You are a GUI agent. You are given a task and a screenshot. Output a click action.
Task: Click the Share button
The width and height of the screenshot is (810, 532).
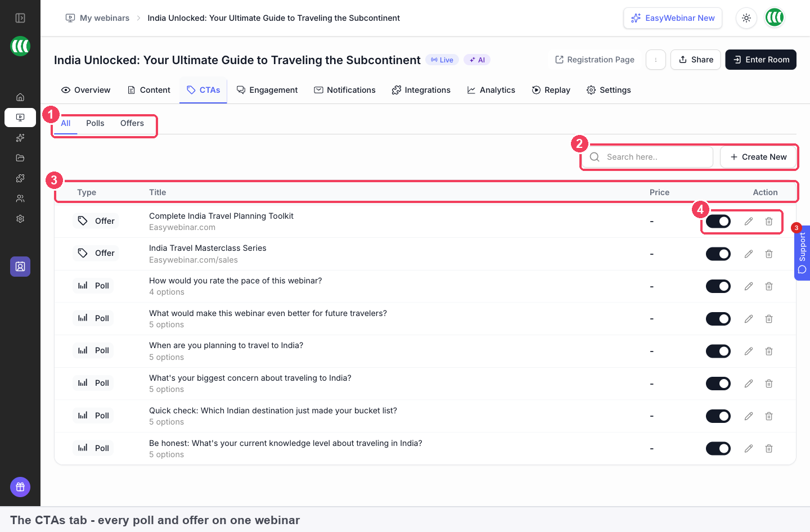pyautogui.click(x=696, y=60)
